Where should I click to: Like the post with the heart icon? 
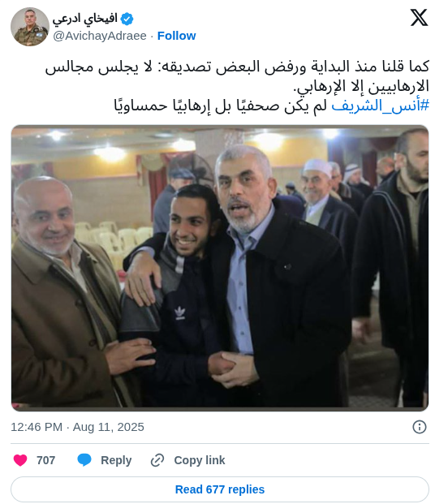click(x=20, y=460)
